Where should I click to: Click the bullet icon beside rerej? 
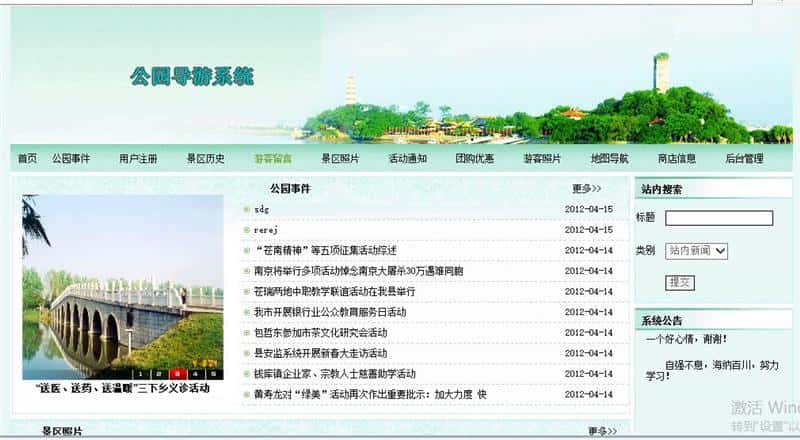(247, 230)
